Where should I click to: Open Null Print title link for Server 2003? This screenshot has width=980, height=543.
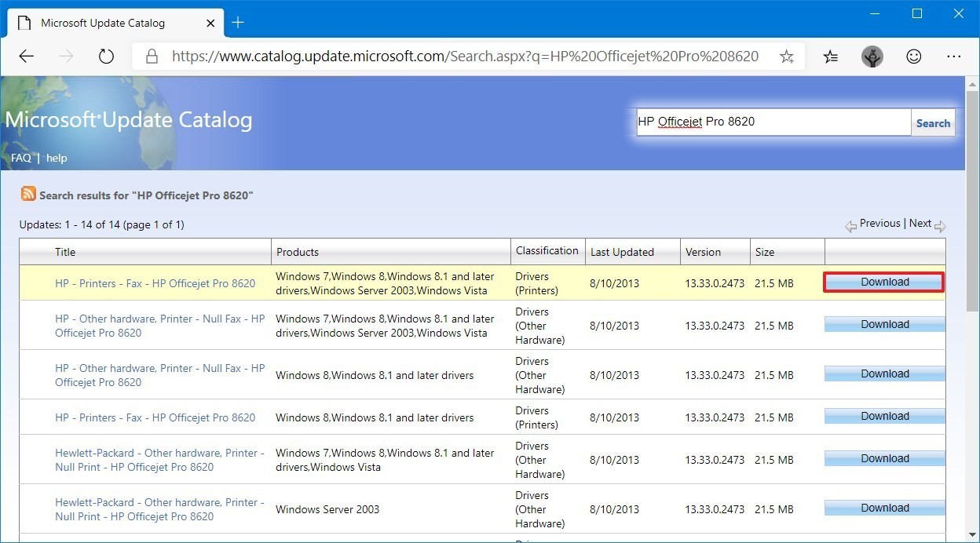pyautogui.click(x=159, y=509)
